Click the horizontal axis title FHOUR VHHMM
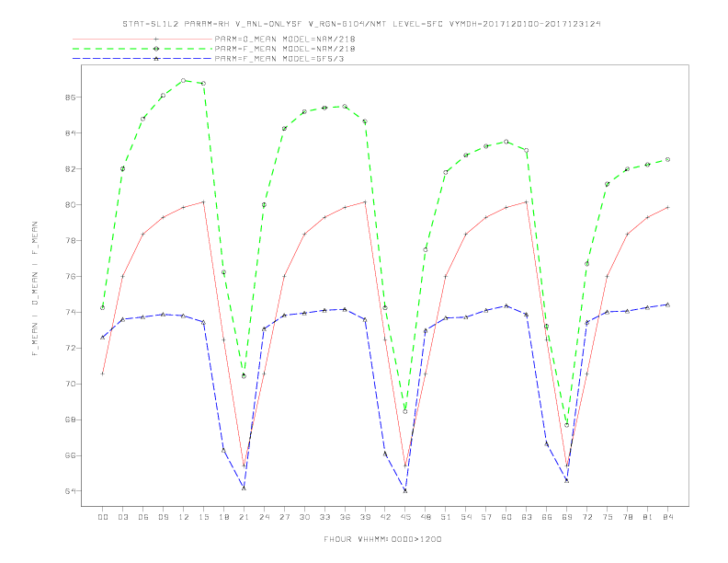The height and width of the screenshot is (563, 728). point(382,539)
